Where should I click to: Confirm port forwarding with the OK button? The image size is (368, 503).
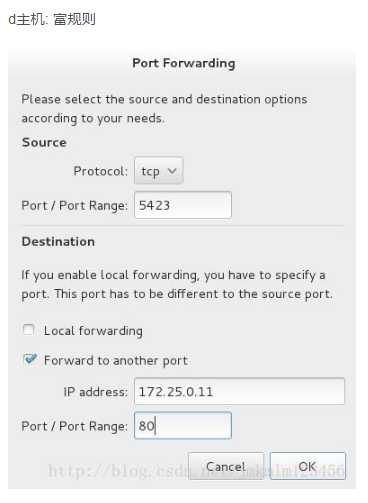tap(308, 466)
